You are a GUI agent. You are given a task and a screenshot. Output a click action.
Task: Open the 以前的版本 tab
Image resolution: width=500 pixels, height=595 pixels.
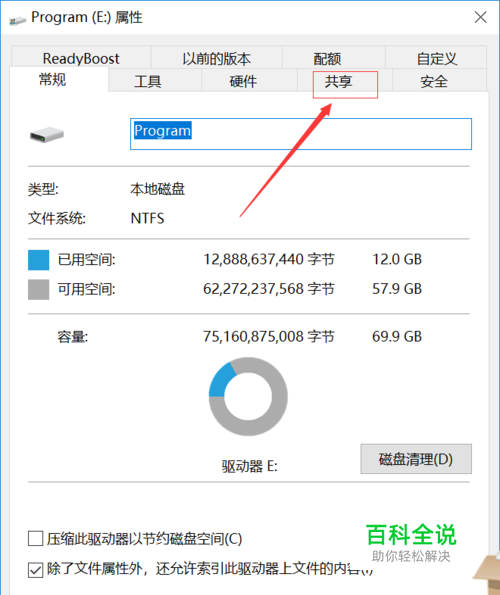click(x=217, y=58)
